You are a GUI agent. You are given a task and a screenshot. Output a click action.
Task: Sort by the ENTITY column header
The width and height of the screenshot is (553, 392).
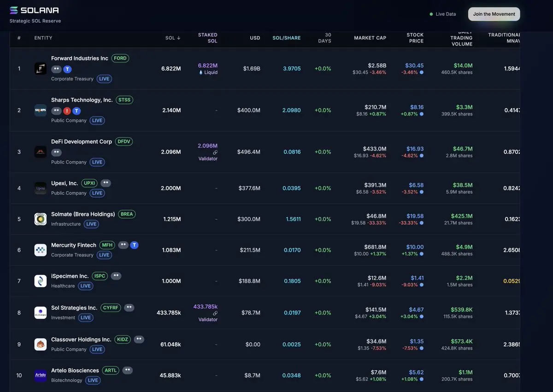(43, 38)
